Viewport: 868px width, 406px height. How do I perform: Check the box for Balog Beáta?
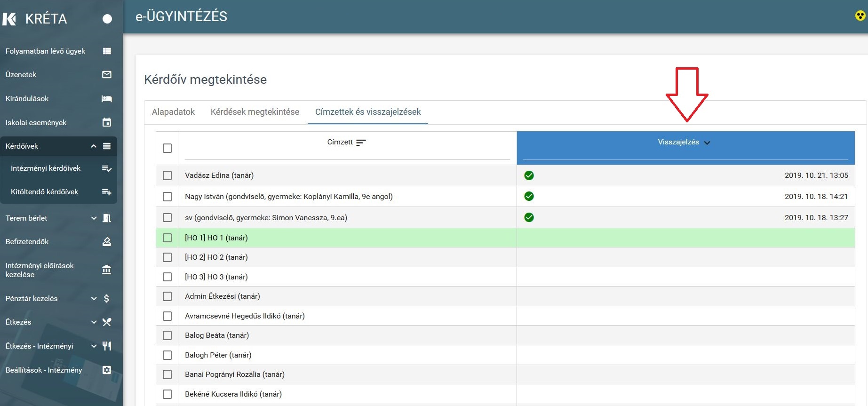(x=167, y=335)
